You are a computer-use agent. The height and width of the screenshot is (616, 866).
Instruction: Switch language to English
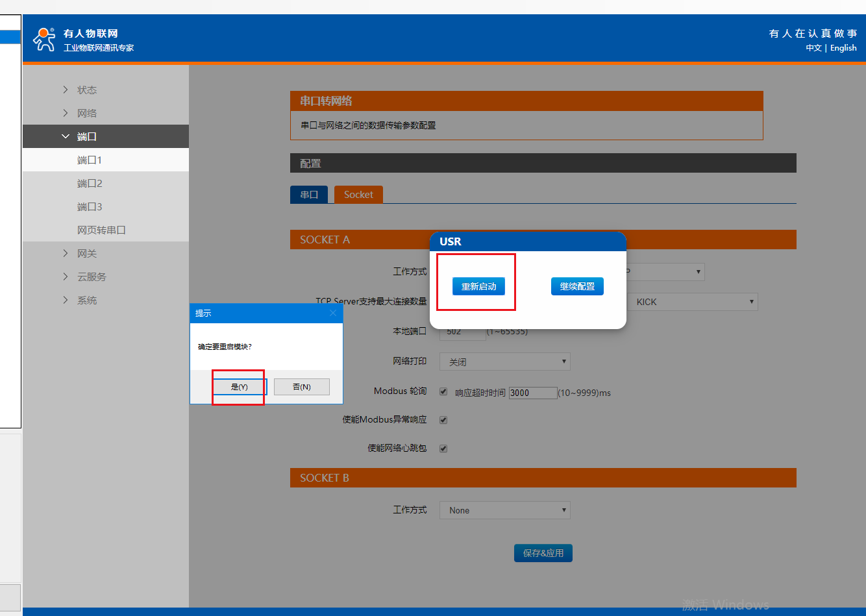coord(843,48)
